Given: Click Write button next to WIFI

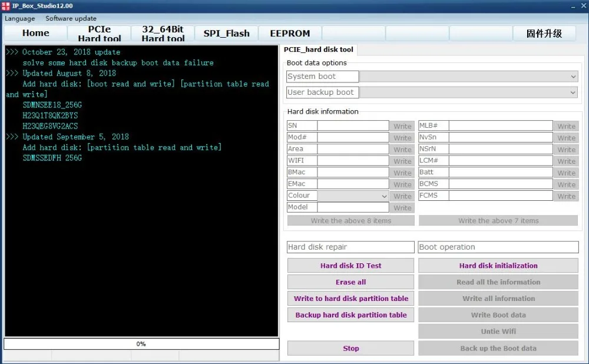Looking at the screenshot, I should (x=402, y=161).
